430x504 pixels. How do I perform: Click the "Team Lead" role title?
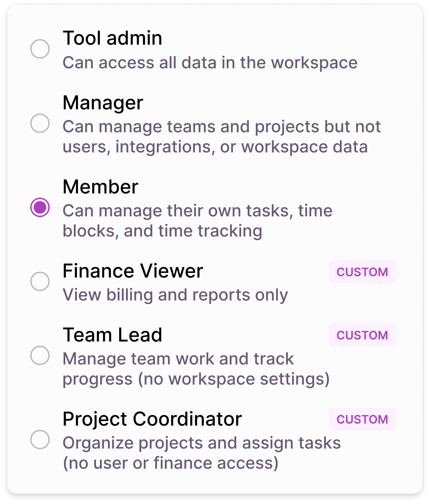[112, 335]
